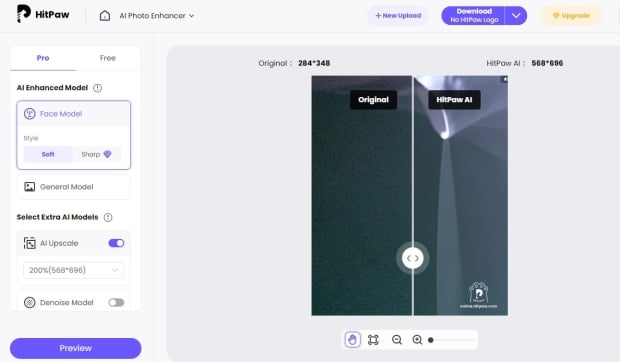Download with No HitPaw Logo
Viewport: 620px width, 362px height.
(x=474, y=16)
